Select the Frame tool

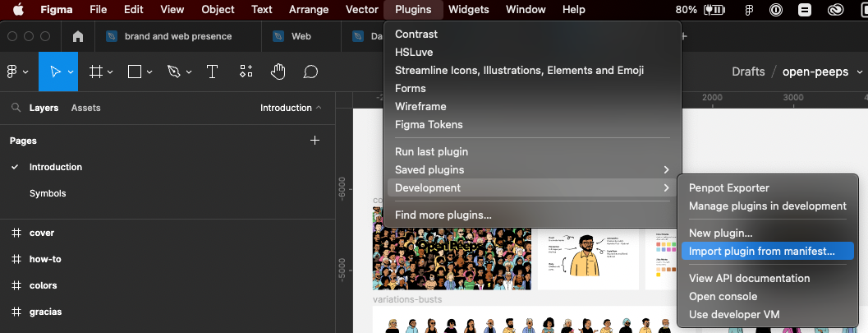tap(96, 72)
